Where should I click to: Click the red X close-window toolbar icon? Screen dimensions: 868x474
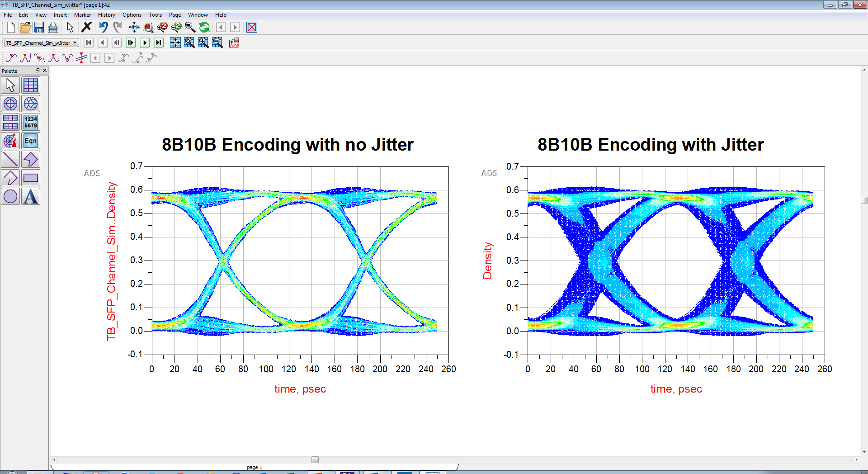tap(252, 27)
